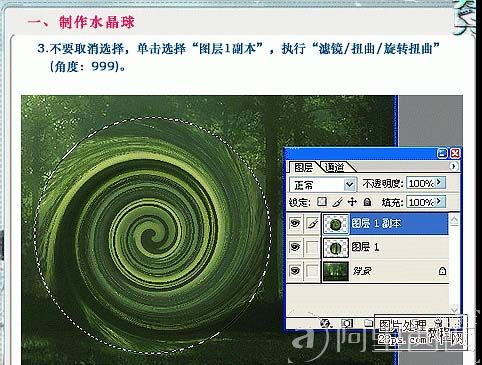This screenshot has width=482, height=365.
Task: Click layers list scroll down arrow
Action: point(454,309)
